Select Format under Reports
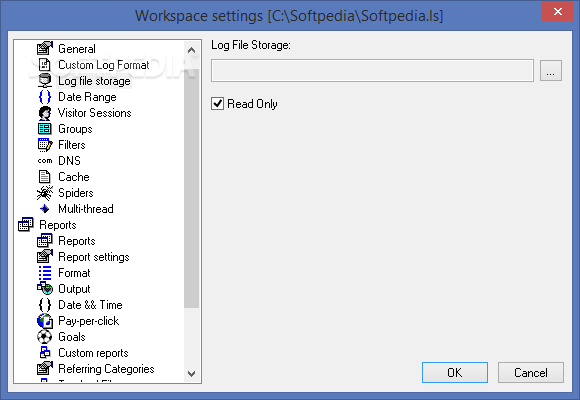The width and height of the screenshot is (580, 400). (x=74, y=273)
